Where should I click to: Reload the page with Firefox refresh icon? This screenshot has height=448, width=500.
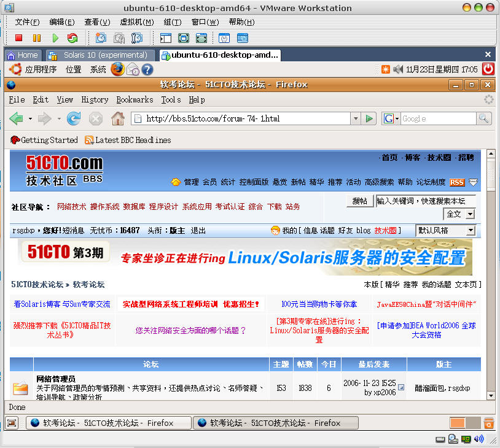click(74, 119)
